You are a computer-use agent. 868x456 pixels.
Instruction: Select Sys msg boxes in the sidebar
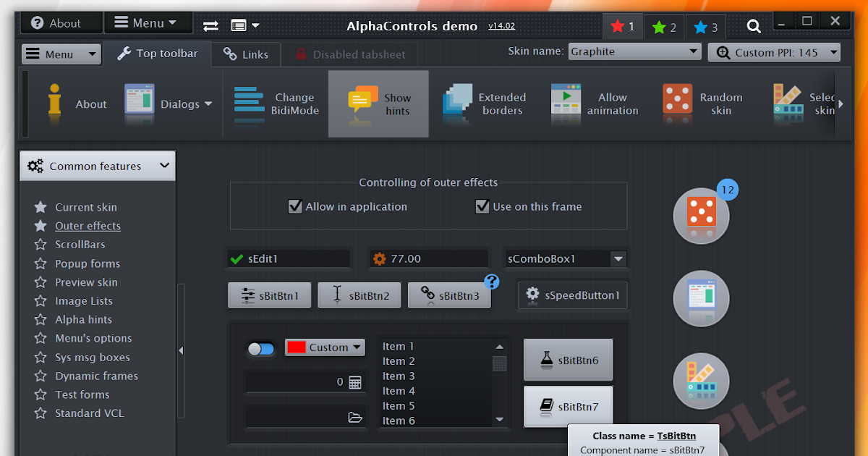[x=93, y=357]
